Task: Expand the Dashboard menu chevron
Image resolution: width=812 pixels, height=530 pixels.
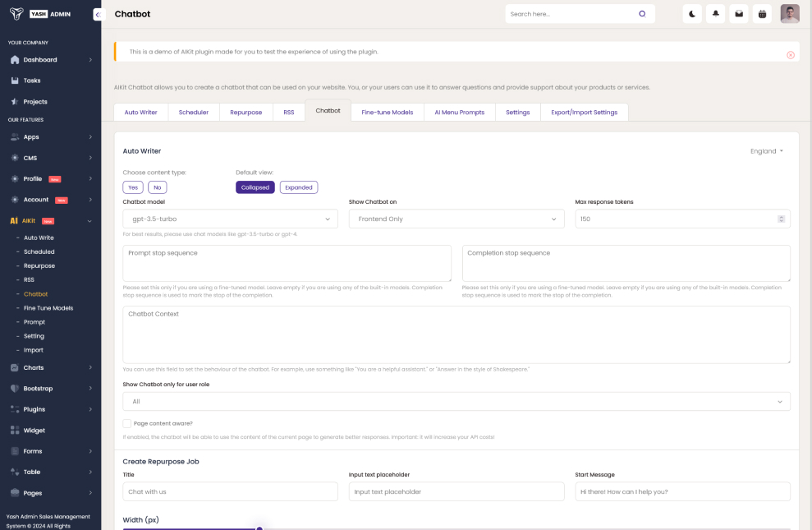Action: 90,60
